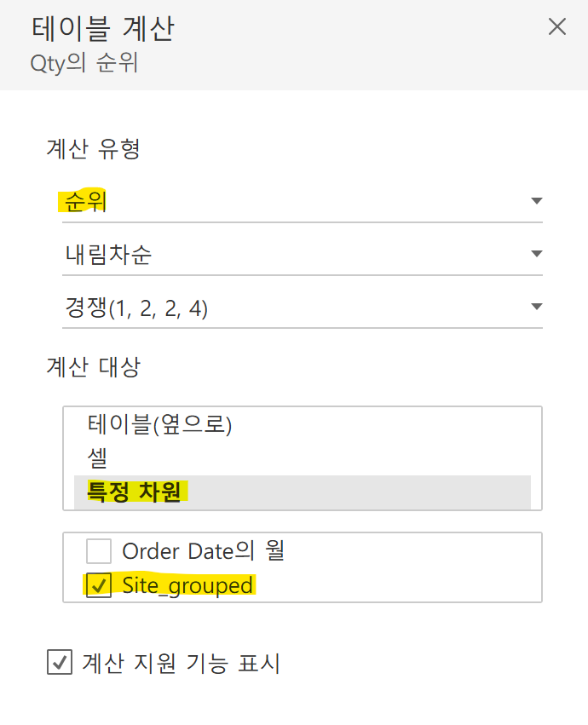
Task: Select the 특정 차원 list option
Action: click(x=134, y=492)
